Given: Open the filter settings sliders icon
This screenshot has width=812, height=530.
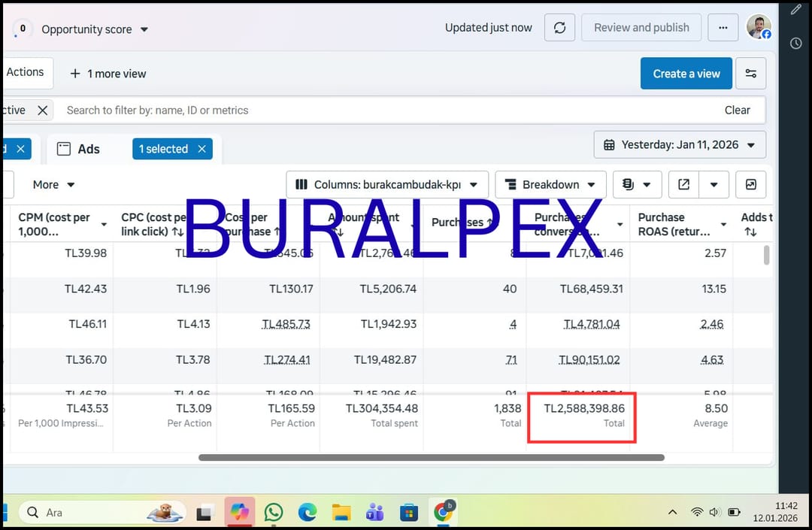Looking at the screenshot, I should (x=751, y=74).
